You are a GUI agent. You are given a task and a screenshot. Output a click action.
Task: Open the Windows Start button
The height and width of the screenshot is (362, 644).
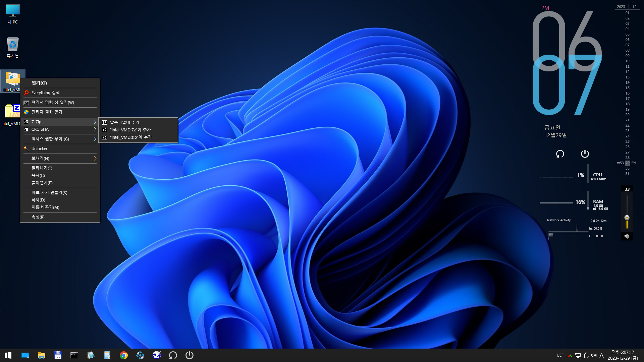point(8,355)
